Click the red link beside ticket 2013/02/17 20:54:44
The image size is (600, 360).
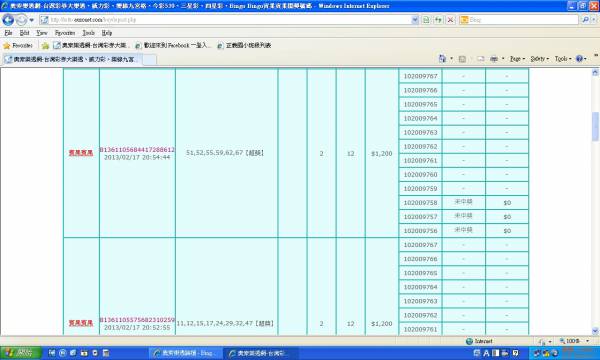point(81,153)
